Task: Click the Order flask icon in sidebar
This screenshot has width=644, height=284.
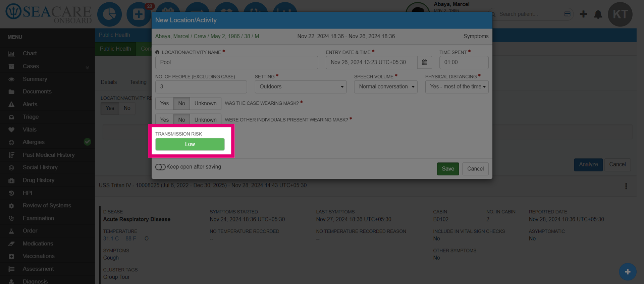Action: pyautogui.click(x=11, y=231)
